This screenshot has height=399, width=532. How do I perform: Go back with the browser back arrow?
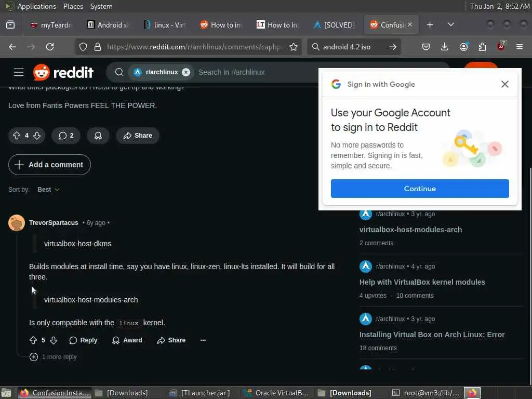point(12,47)
